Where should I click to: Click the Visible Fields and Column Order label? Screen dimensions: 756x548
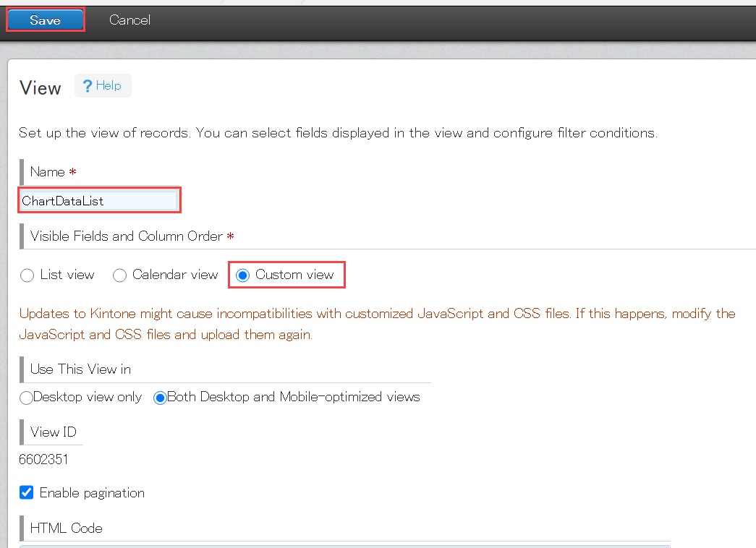click(x=127, y=236)
